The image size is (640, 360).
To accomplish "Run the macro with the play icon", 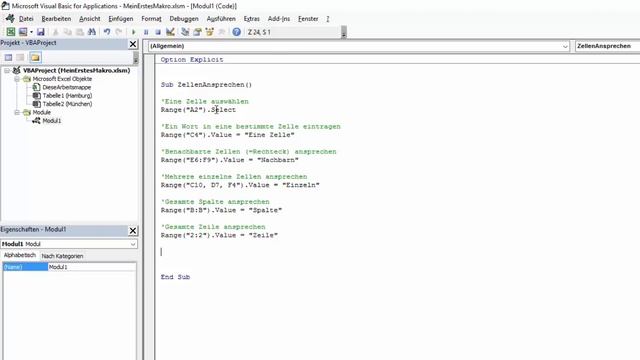I will 133,32.
